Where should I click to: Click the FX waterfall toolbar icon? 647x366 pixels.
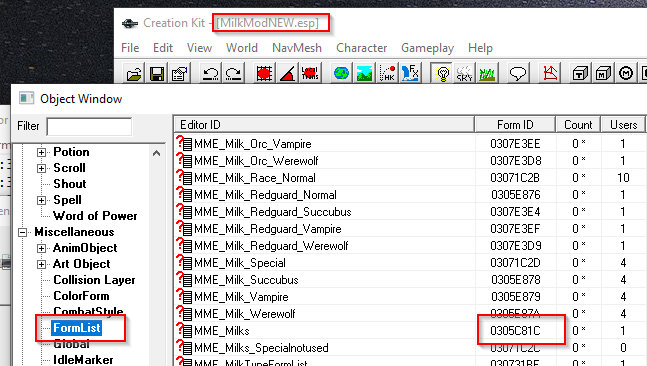tap(410, 74)
